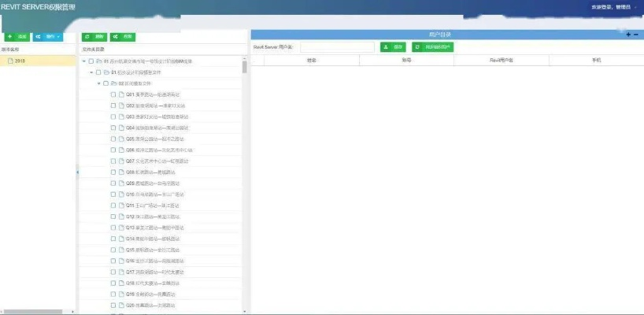The height and width of the screenshot is (315, 644).
Task: Click the second column header in user table
Action: coord(406,61)
